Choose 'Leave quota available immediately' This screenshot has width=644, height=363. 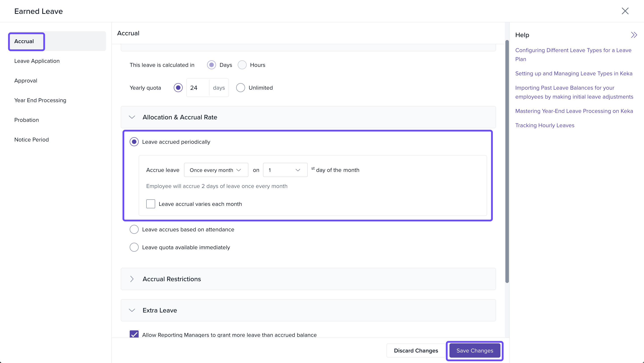134,247
